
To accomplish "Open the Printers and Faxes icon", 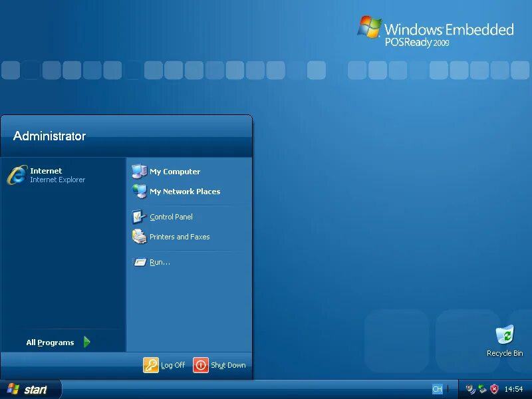I will 139,237.
